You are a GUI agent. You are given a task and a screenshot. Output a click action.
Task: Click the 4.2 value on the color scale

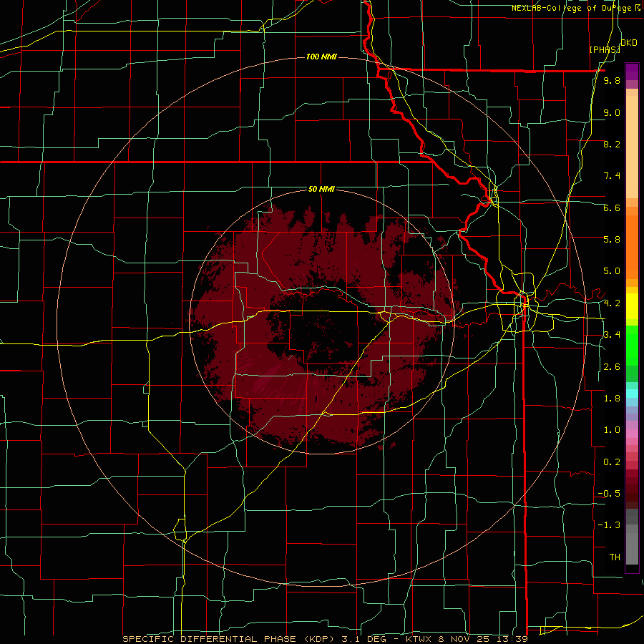click(x=612, y=303)
